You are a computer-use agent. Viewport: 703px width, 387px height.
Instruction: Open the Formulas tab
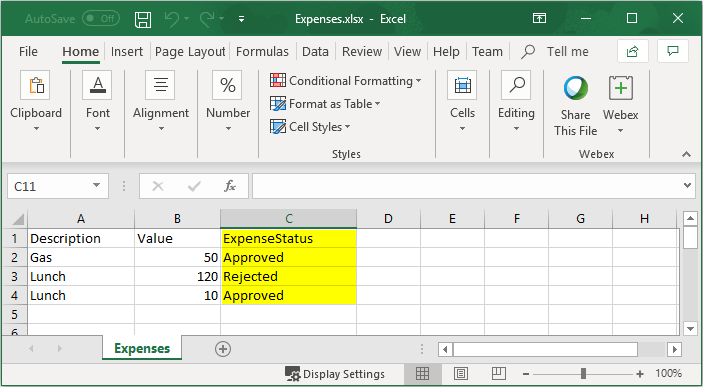pyautogui.click(x=262, y=52)
